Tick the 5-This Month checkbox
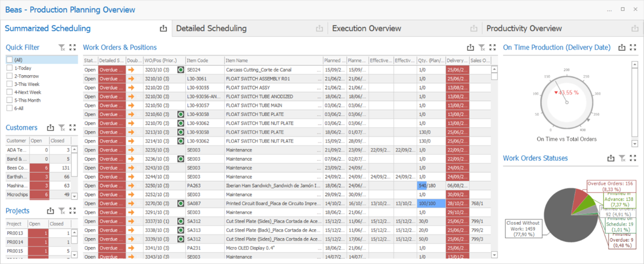 coord(9,100)
